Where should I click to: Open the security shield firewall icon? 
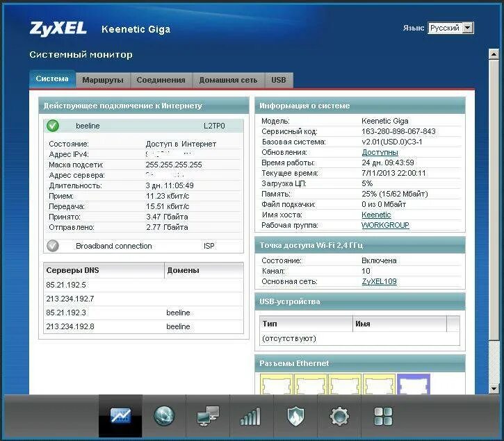pos(295,416)
